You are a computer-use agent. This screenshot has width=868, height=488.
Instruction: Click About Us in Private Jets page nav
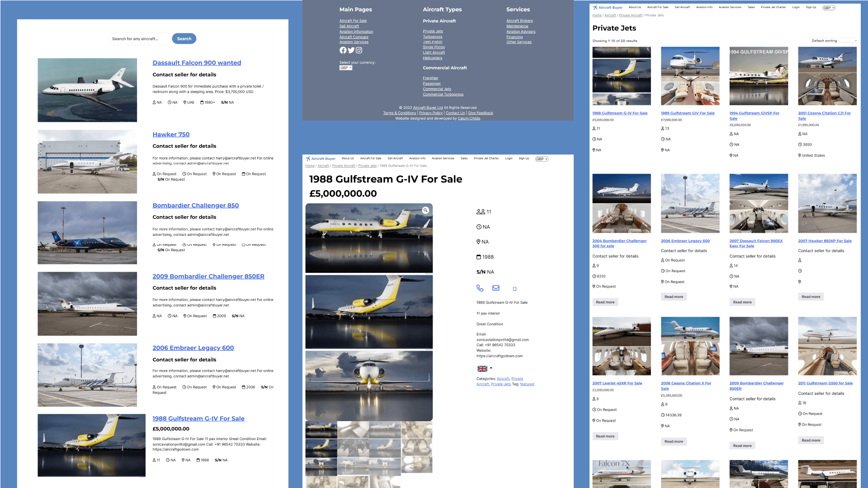(x=635, y=7)
